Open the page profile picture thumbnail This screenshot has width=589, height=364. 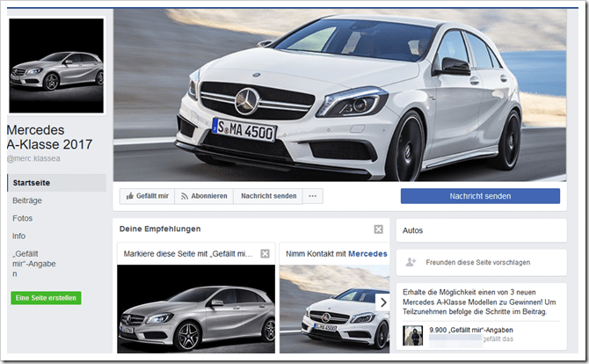[56, 66]
